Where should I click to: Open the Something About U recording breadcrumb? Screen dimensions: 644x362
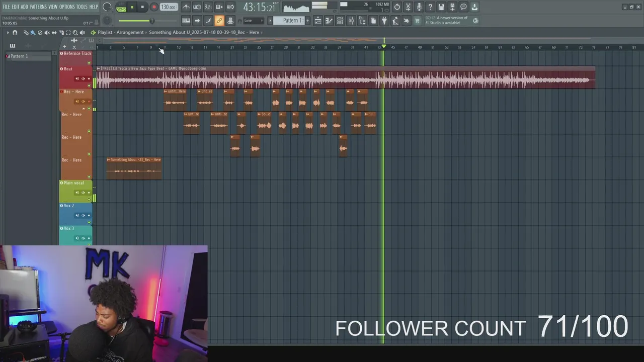[204, 32]
